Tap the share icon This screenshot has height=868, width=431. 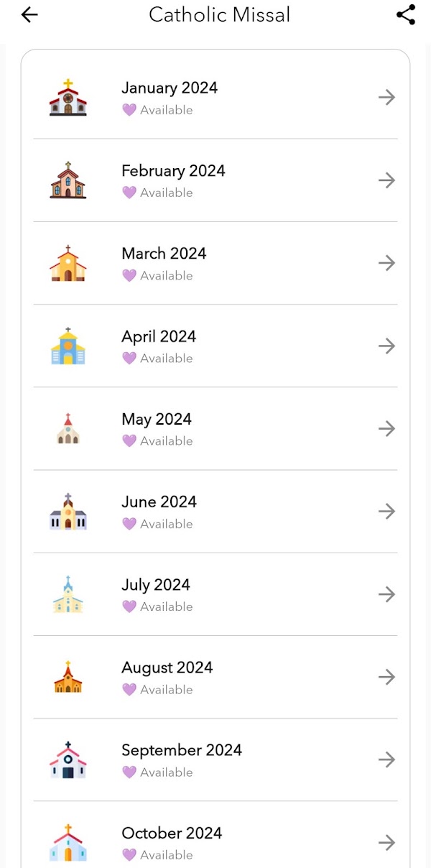406,15
